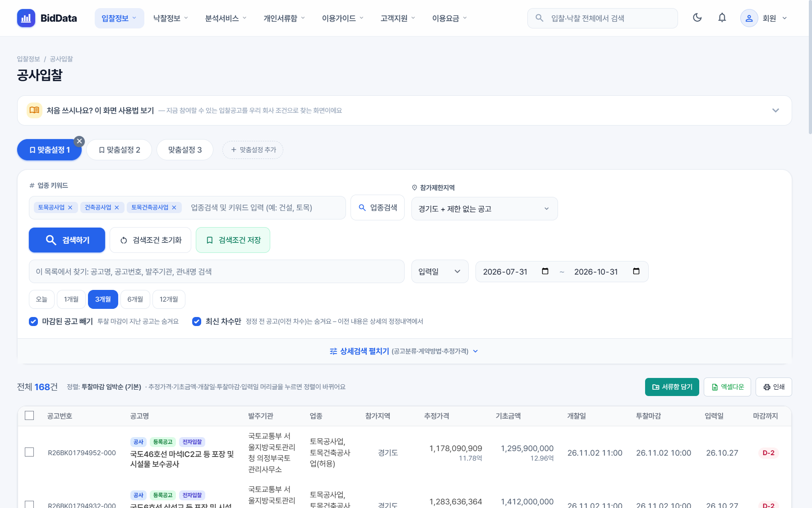Click 엑셀다운 download button
This screenshot has height=508, width=812.
tap(727, 387)
